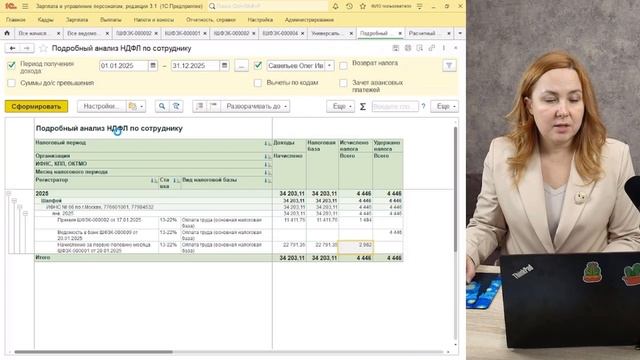Open Кадры menu

pyautogui.click(x=45, y=20)
